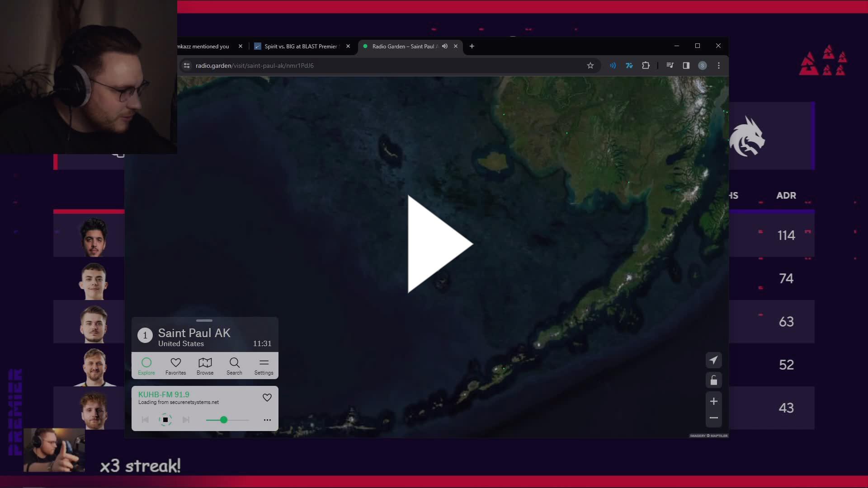Click the ADR value 114
Viewport: 868px width, 488px height.
pos(786,235)
